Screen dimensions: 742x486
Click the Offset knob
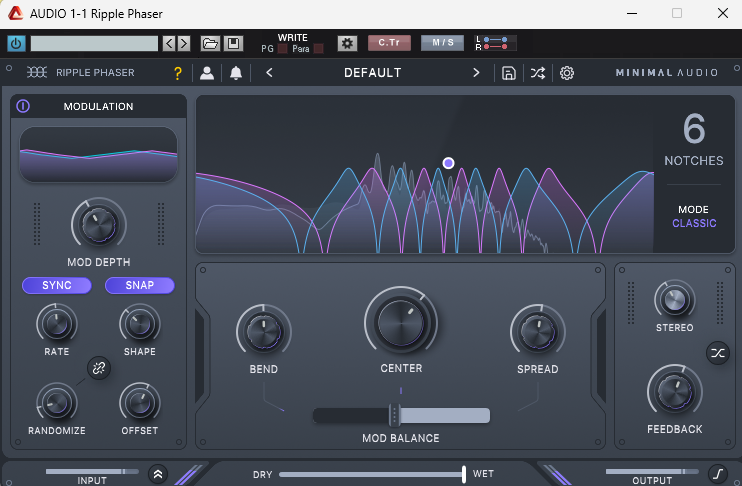(140, 403)
